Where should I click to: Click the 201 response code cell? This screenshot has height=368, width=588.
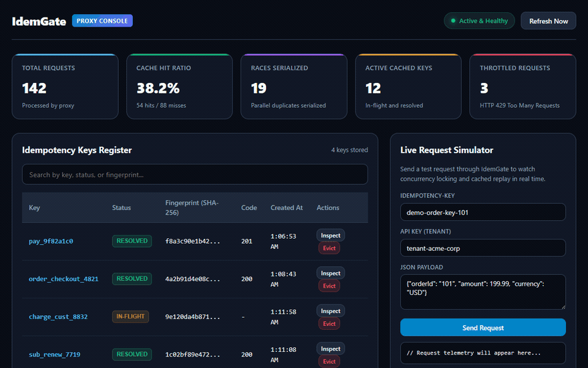tap(247, 241)
